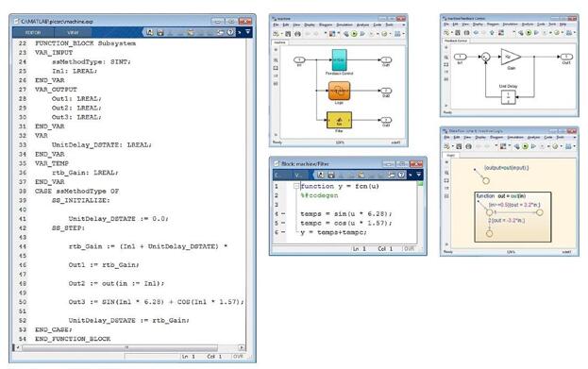
Task: Toggle breakpoint dash on line 5 of Filter code
Action: [x=283, y=223]
